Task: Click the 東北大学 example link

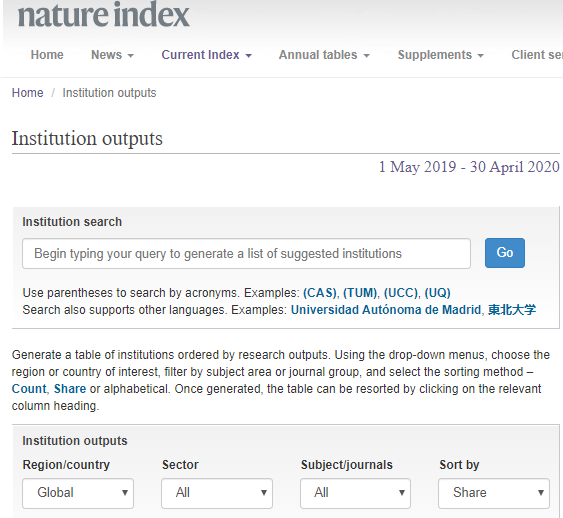Action: coord(512,309)
